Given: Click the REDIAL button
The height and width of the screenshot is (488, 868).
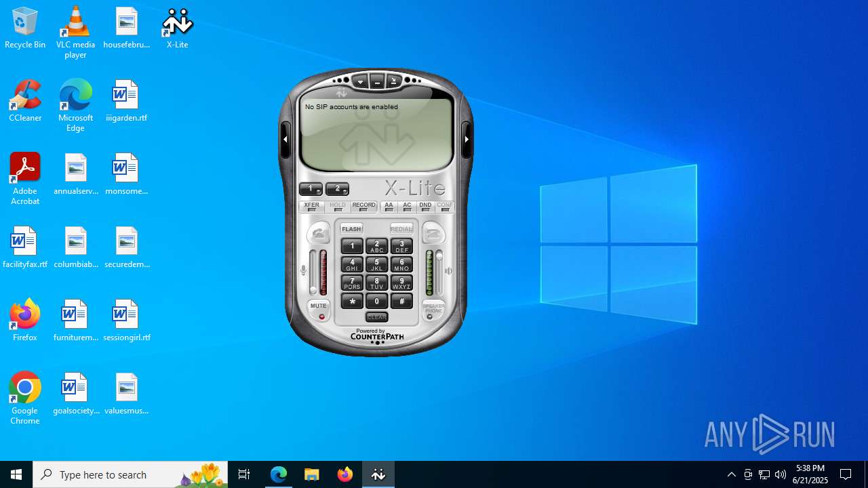Looking at the screenshot, I should click(x=401, y=229).
